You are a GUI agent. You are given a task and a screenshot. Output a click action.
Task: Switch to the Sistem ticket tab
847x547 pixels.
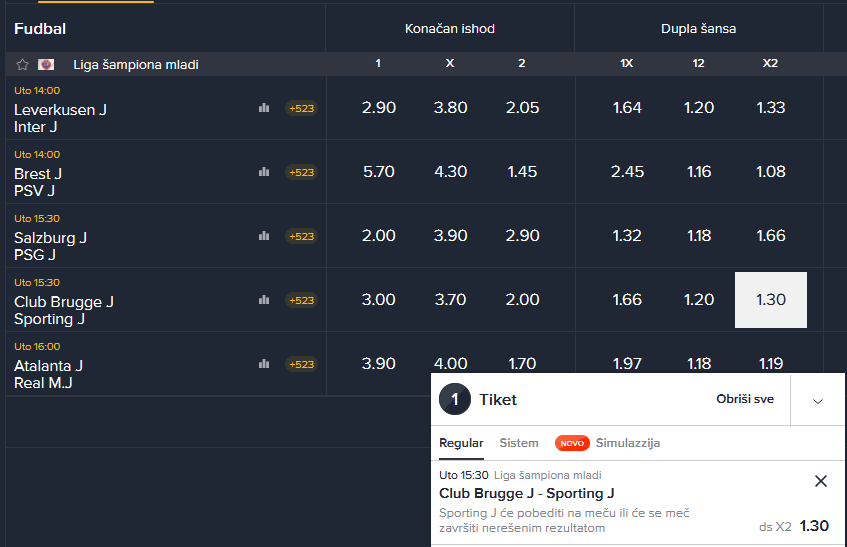pos(519,443)
